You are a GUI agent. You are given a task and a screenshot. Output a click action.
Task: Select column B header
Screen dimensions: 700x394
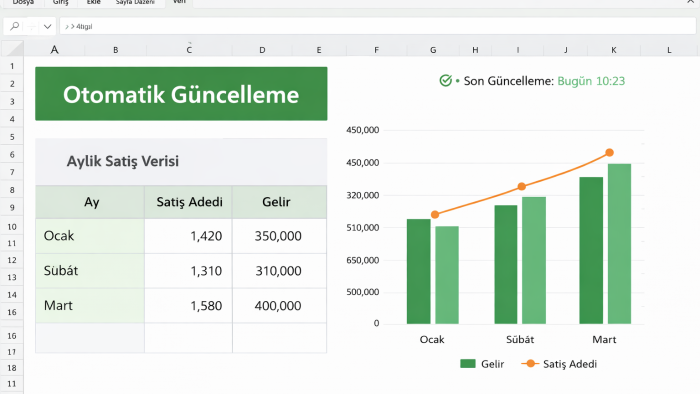tap(116, 50)
